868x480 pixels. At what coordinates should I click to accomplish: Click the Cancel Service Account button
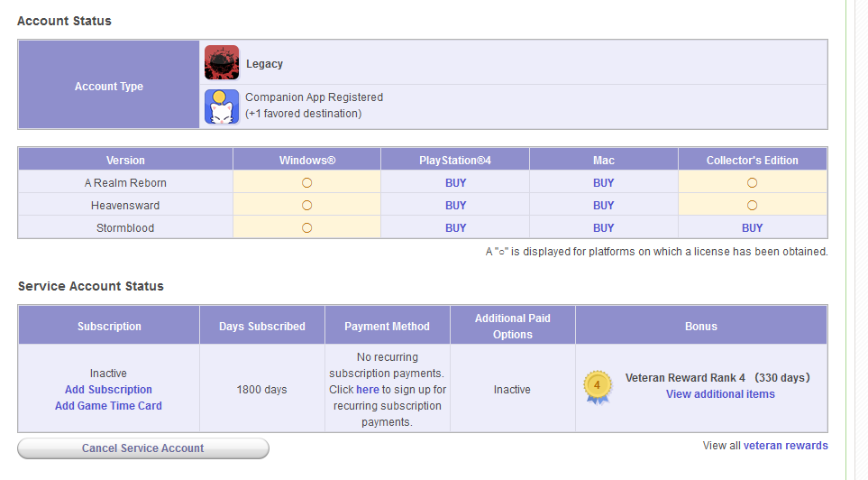143,448
